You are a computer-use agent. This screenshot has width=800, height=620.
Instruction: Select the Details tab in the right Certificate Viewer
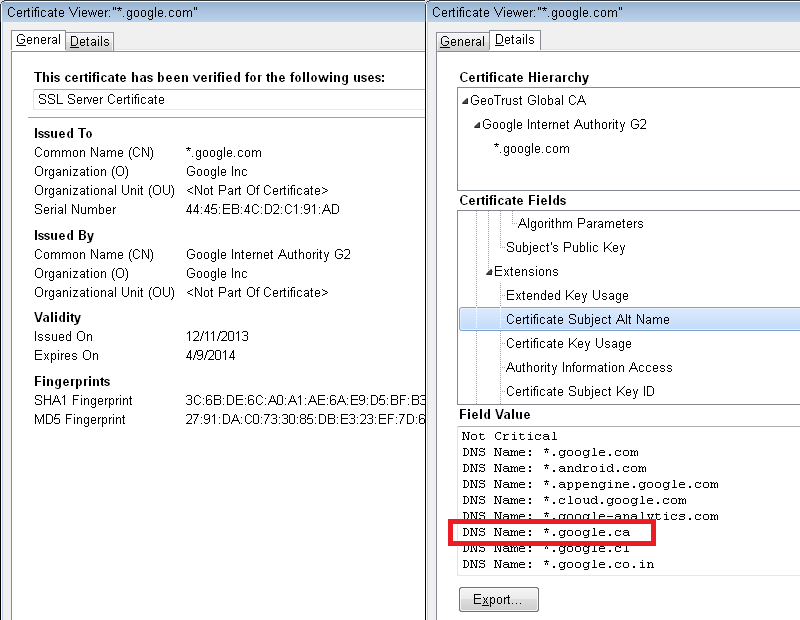[515, 40]
